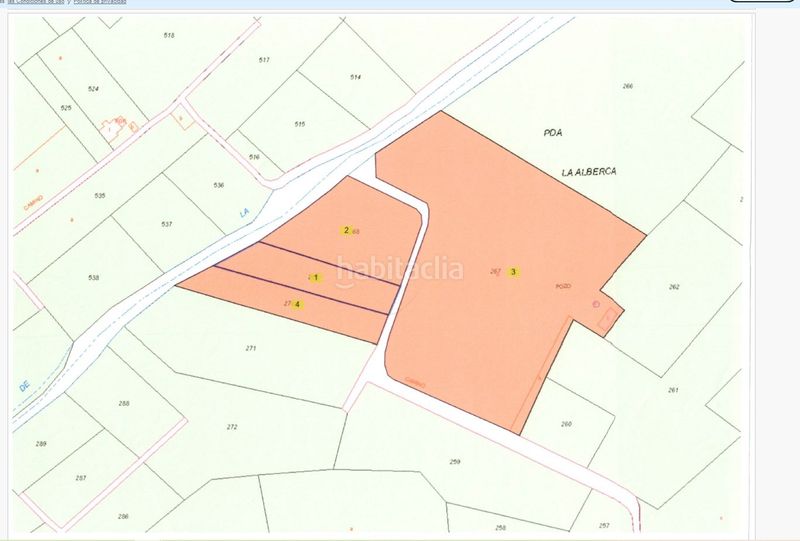Click parcel number 537
Screen dimensions: 800x541
166,224
